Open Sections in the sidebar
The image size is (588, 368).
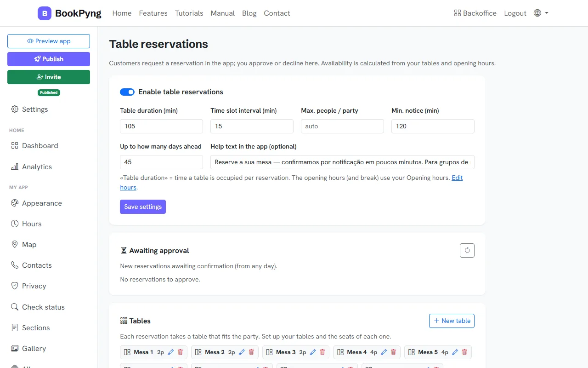click(x=49, y=328)
